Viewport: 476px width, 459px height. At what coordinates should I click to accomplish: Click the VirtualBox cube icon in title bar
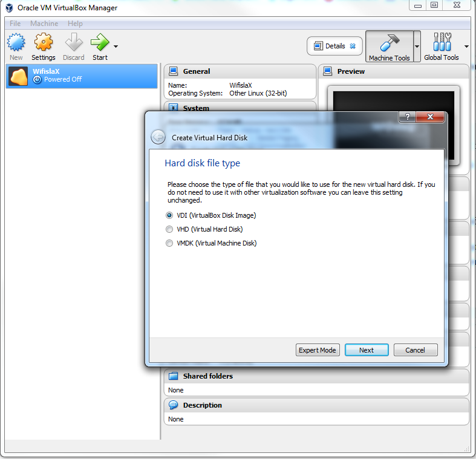coord(10,8)
